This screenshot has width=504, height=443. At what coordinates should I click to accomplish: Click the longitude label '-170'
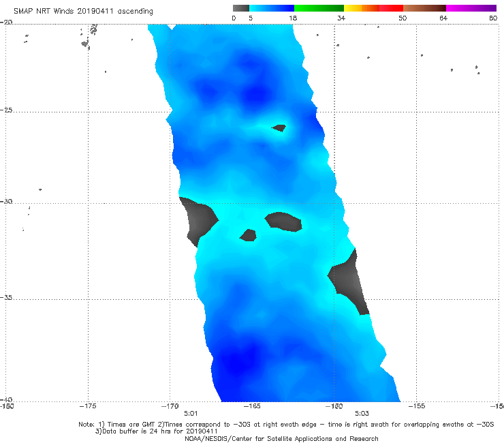(x=170, y=406)
